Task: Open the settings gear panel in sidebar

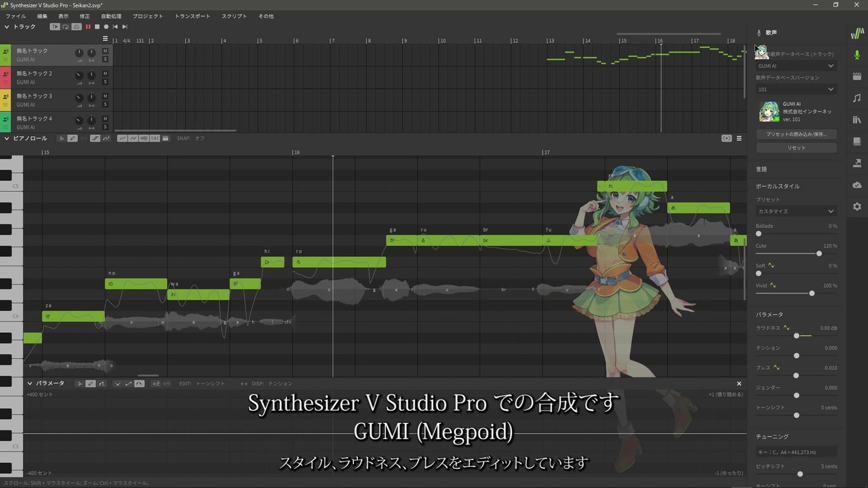Action: tap(856, 206)
